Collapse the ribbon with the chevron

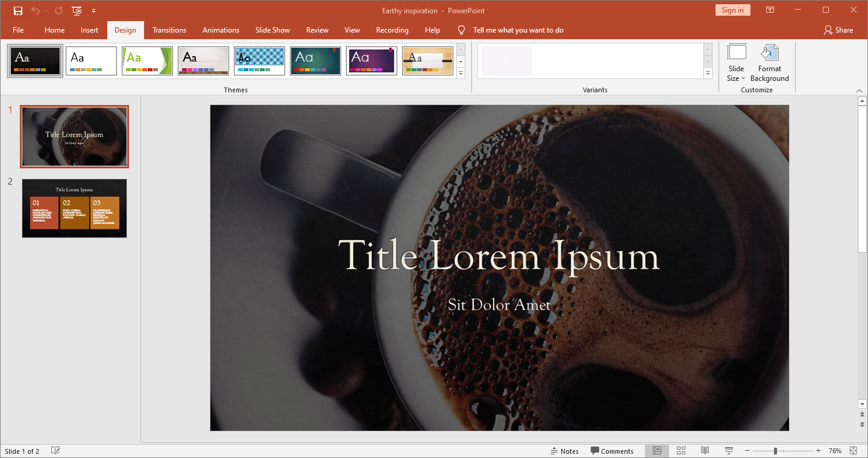[x=859, y=91]
